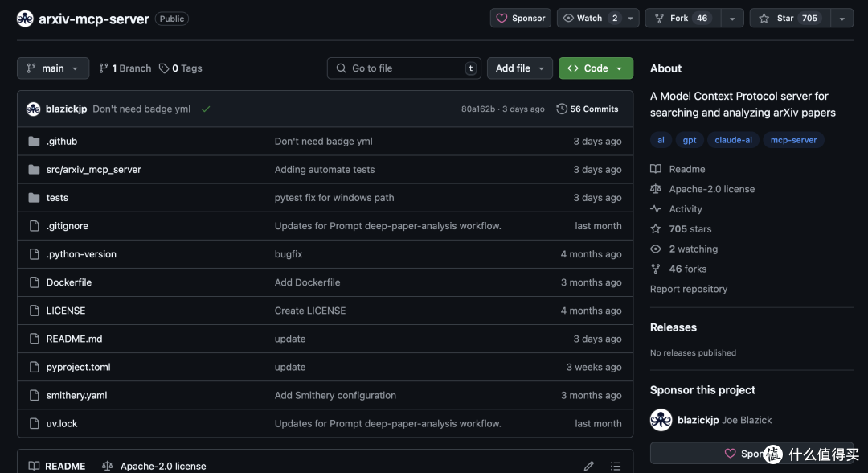The image size is (868, 473).
Task: Open the 56 Commits link
Action: 588,109
